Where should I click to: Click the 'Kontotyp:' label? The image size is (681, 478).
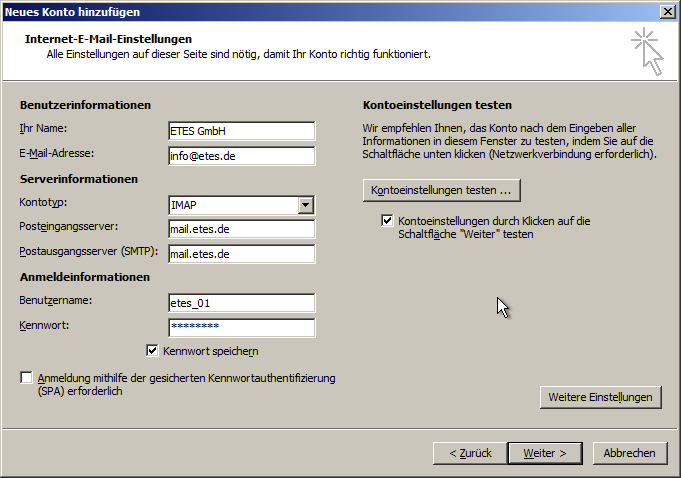coord(43,202)
